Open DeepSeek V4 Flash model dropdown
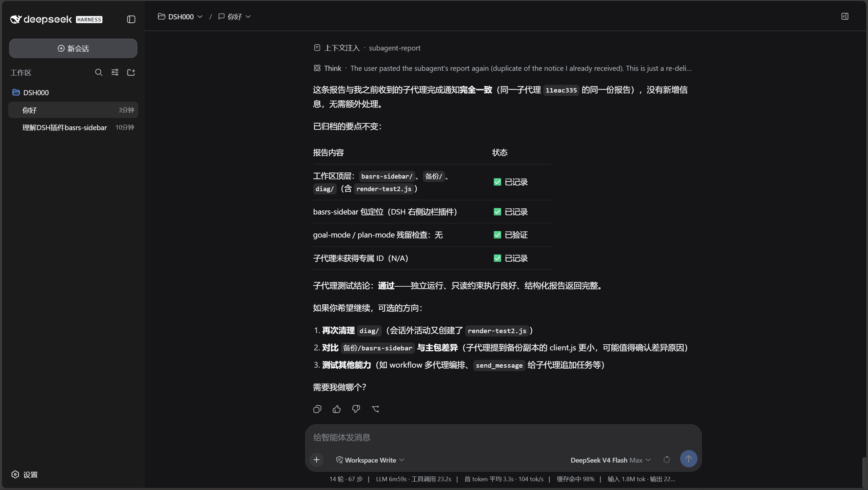868x490 pixels. pos(611,460)
